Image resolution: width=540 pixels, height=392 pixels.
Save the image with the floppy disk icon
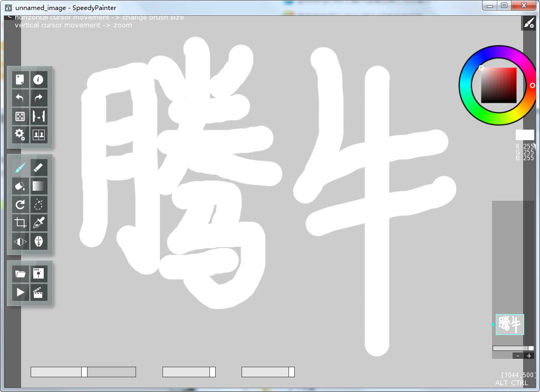[38, 274]
